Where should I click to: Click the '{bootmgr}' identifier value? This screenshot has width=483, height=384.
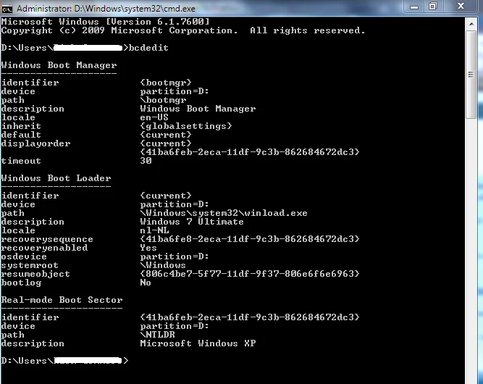[166, 82]
